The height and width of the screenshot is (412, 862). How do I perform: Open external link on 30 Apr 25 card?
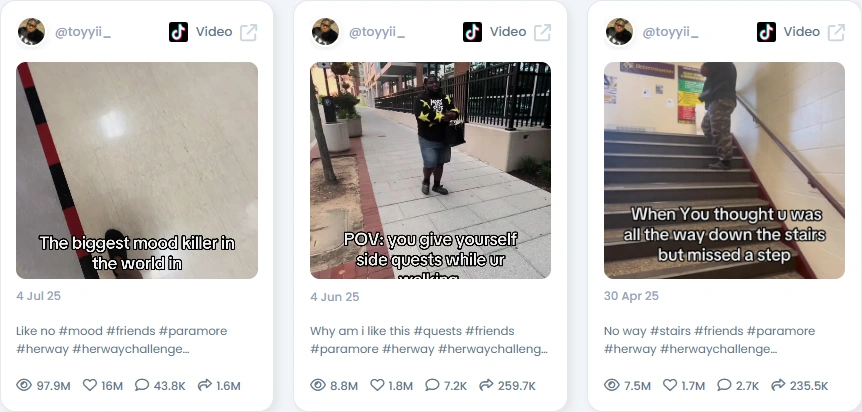836,32
